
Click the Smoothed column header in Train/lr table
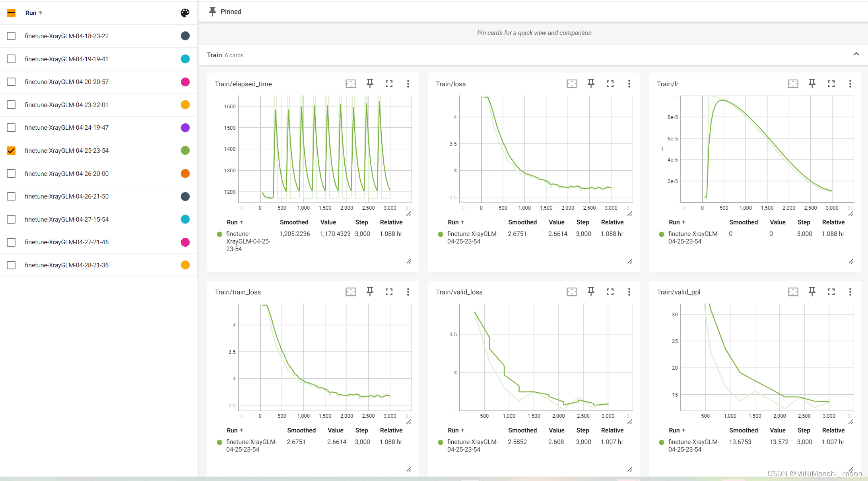tap(743, 222)
